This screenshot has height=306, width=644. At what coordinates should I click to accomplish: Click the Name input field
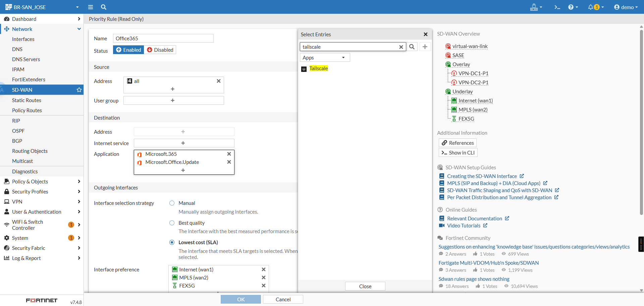(163, 39)
